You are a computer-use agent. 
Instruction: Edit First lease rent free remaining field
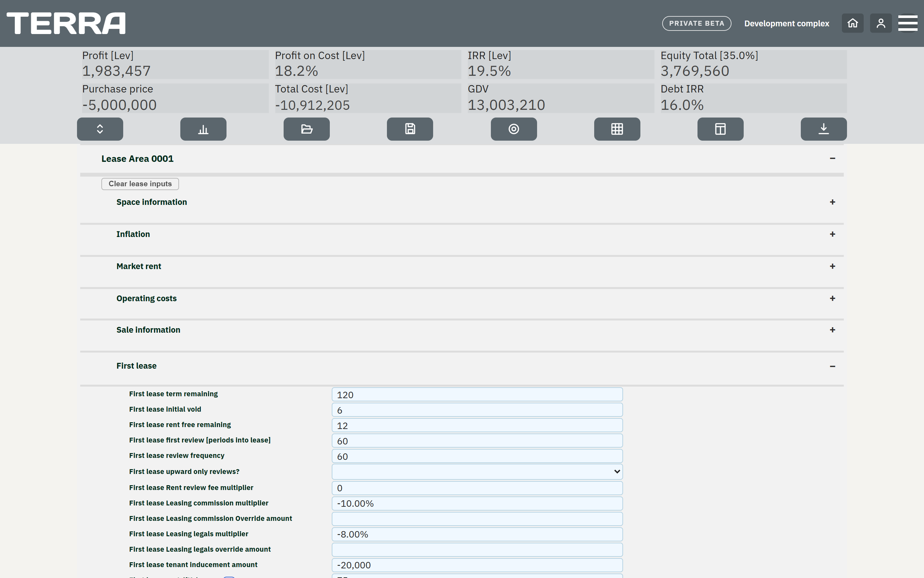[477, 425]
